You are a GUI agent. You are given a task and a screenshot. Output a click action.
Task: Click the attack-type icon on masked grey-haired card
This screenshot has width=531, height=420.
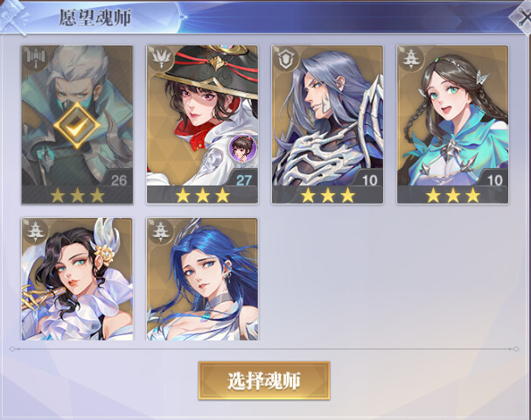[36, 59]
